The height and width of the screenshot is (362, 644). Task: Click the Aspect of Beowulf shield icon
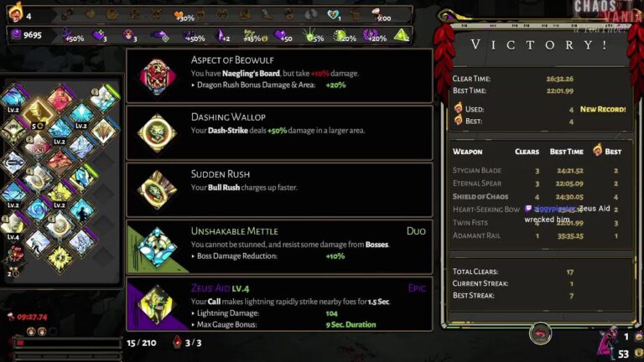coord(157,76)
